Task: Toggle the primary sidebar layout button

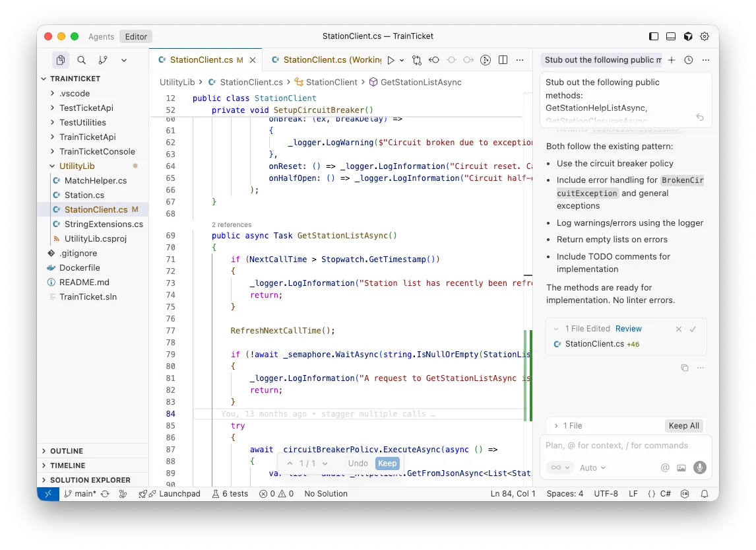Action: (x=654, y=36)
